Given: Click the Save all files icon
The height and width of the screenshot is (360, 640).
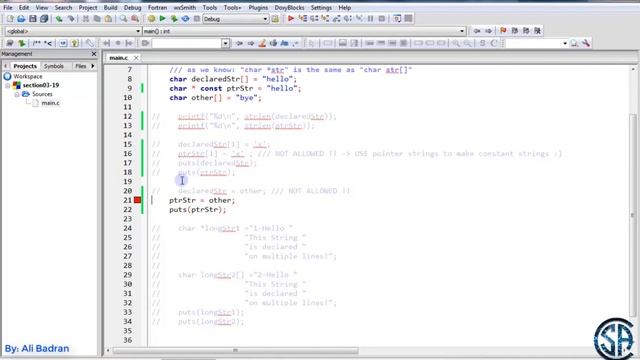Looking at the screenshot, I should [44, 19].
